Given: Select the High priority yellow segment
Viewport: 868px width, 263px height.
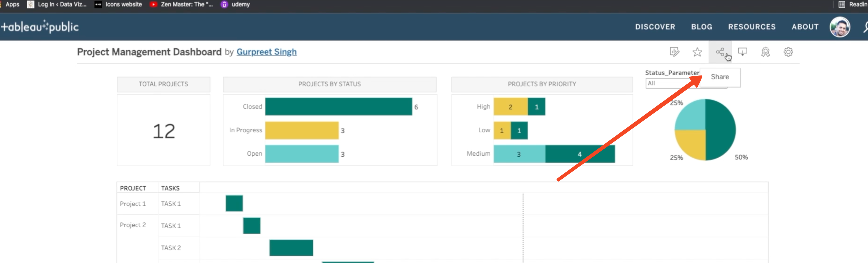Looking at the screenshot, I should click(x=511, y=107).
